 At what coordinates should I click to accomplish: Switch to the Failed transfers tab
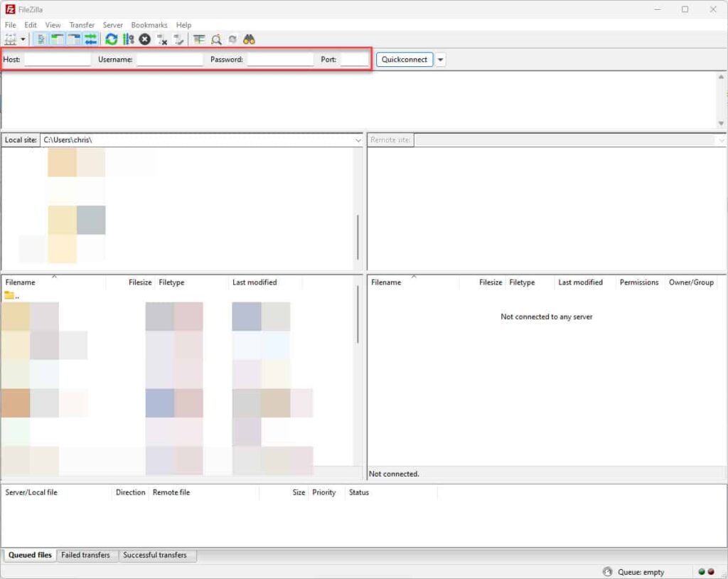86,556
